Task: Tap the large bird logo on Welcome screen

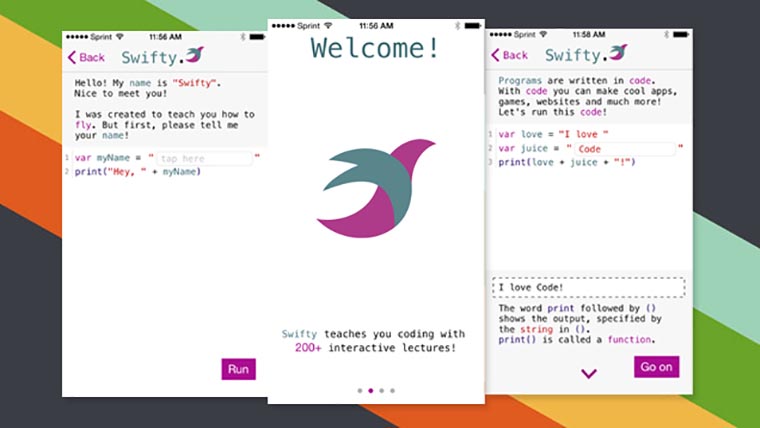Action: pos(376,188)
